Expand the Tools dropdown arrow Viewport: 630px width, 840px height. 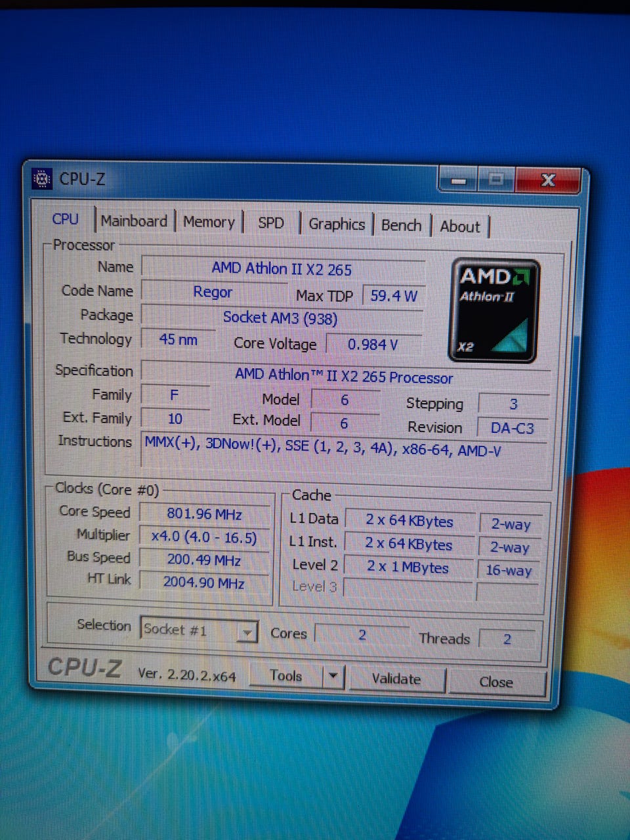pyautogui.click(x=333, y=676)
